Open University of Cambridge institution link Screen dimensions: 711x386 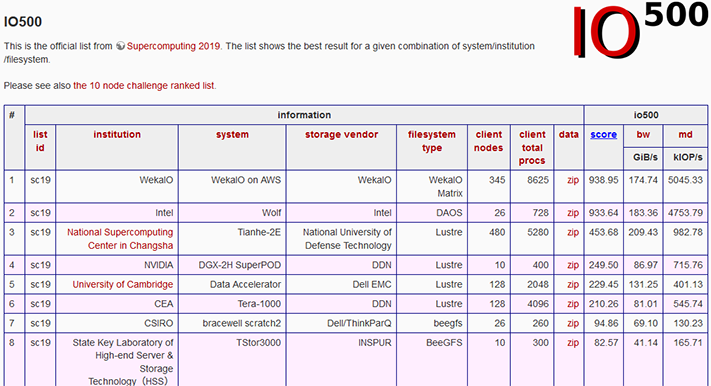pos(122,284)
